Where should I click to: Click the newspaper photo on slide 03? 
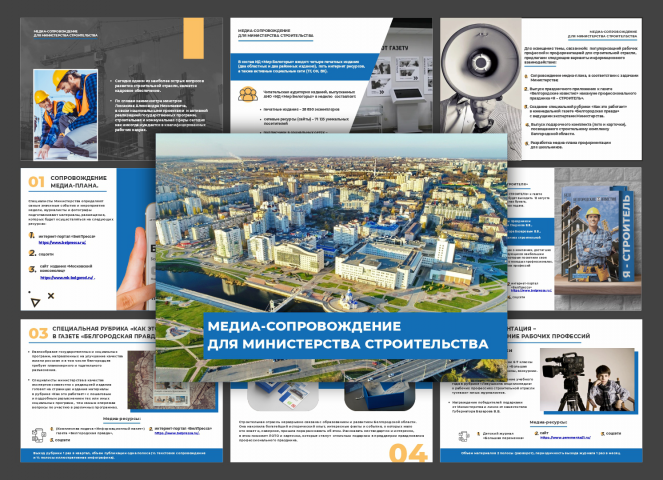[x=172, y=380]
